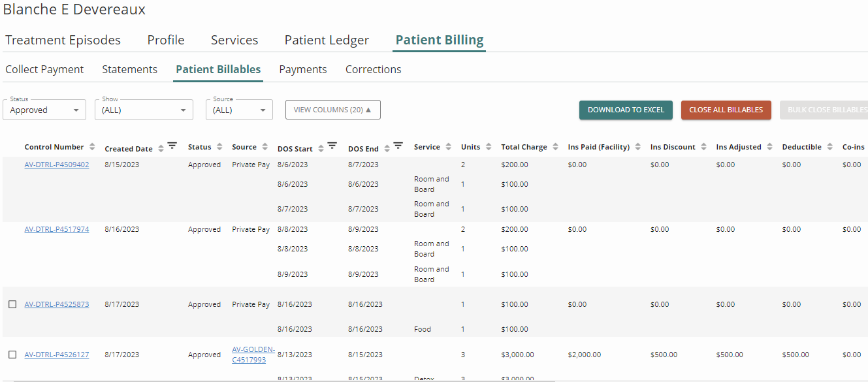Click the horizontal scrollbar at the bottom

(x=284, y=381)
